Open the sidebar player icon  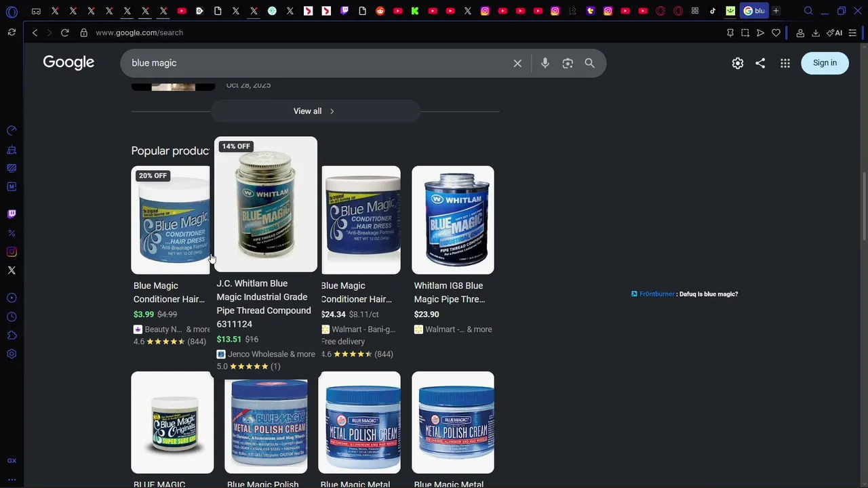(12, 298)
